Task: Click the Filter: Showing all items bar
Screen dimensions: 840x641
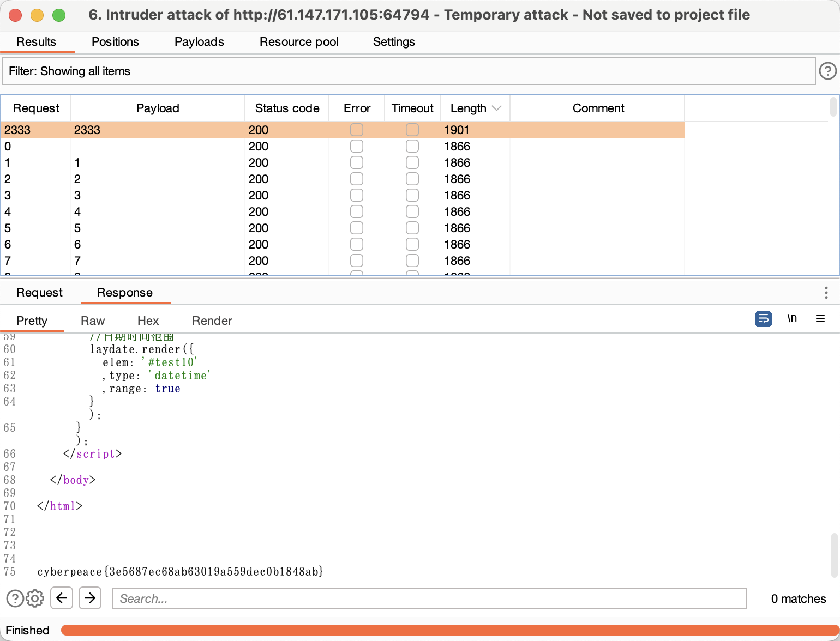Action: [409, 71]
